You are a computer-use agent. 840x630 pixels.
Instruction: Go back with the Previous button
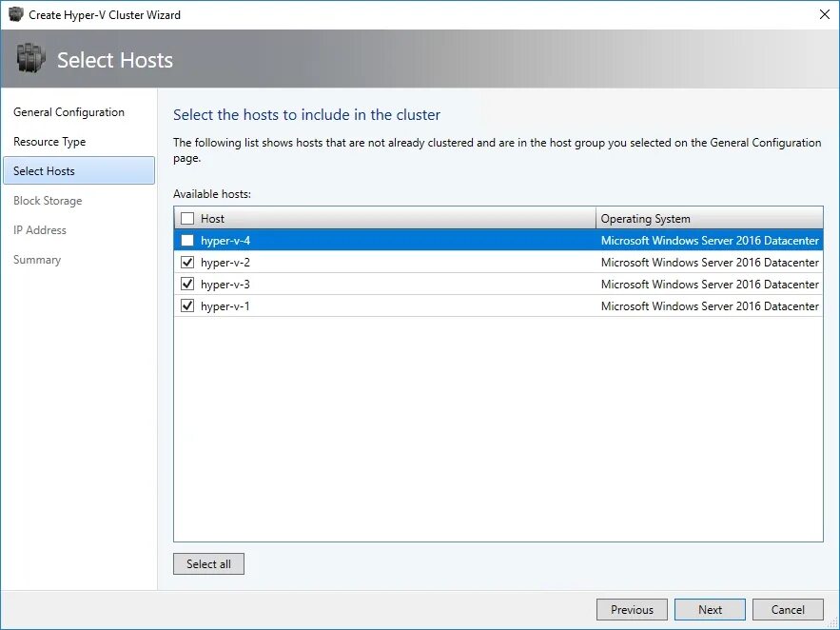click(x=633, y=610)
